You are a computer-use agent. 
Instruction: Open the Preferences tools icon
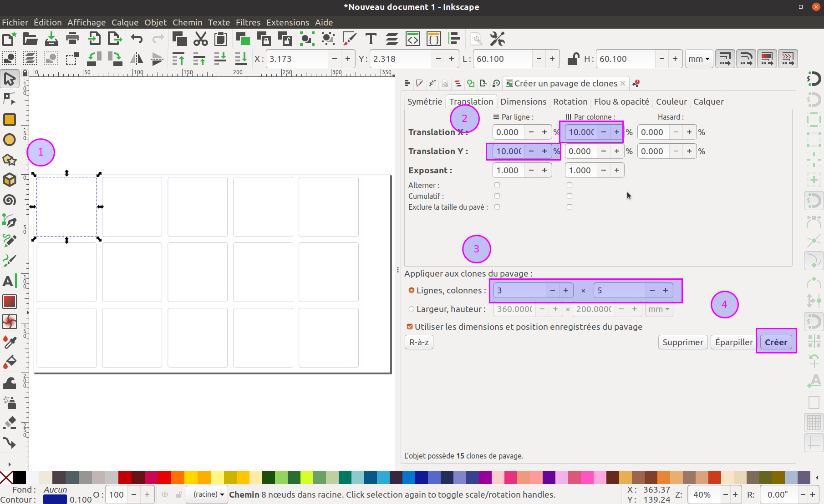point(497,39)
